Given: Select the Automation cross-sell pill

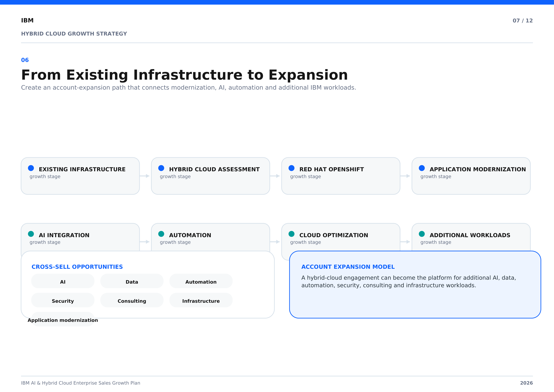Looking at the screenshot, I should (201, 281).
